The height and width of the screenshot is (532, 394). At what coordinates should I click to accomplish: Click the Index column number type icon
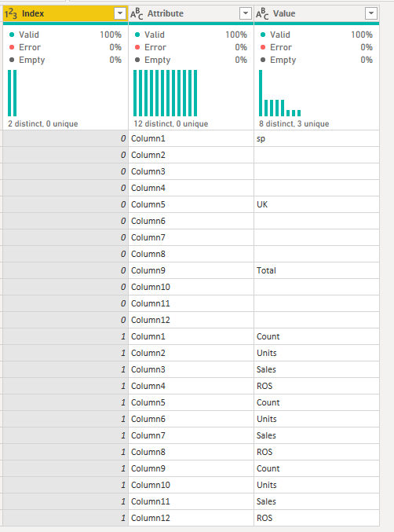coord(11,13)
